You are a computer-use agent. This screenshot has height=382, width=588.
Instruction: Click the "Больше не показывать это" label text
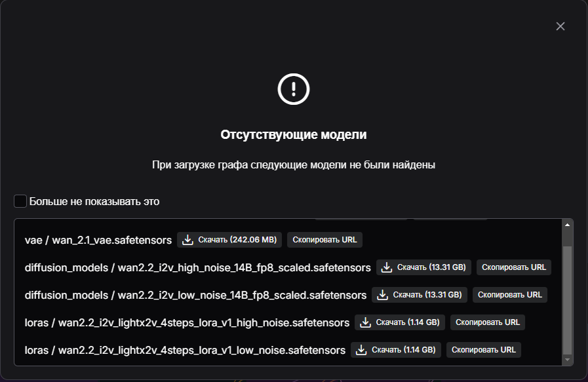(x=94, y=201)
